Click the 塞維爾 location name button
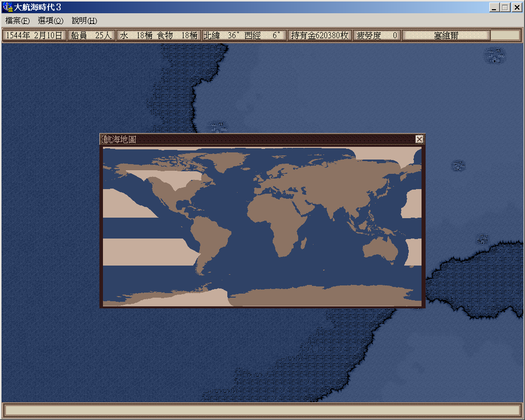The width and height of the screenshot is (525, 420). pos(446,35)
